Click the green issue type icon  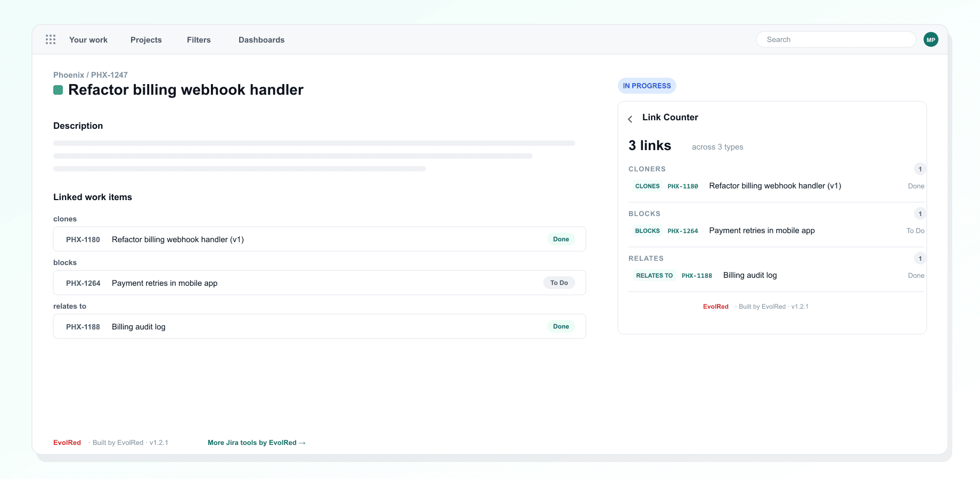58,90
